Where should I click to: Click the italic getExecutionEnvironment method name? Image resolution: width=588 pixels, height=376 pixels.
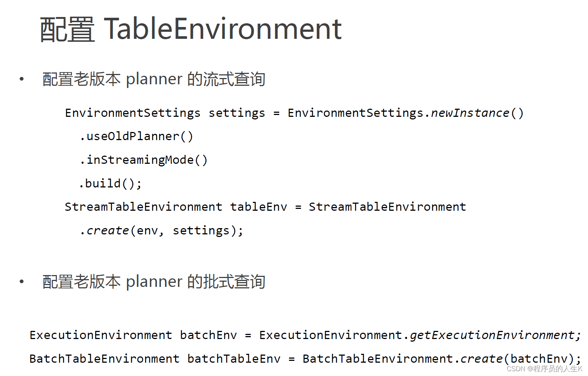tap(492, 335)
